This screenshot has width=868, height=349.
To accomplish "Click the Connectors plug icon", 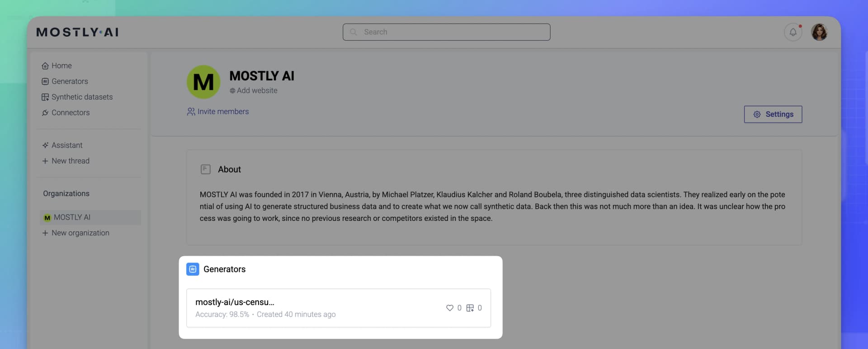I will [45, 113].
